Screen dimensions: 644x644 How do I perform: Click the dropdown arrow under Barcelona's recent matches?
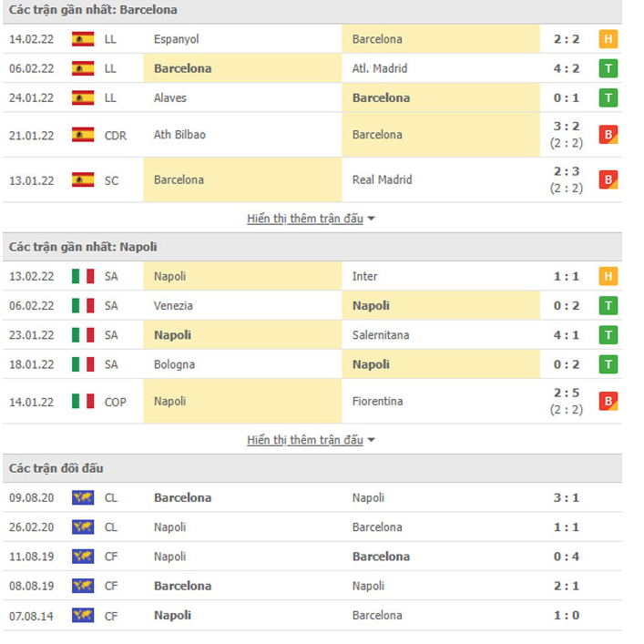click(372, 220)
